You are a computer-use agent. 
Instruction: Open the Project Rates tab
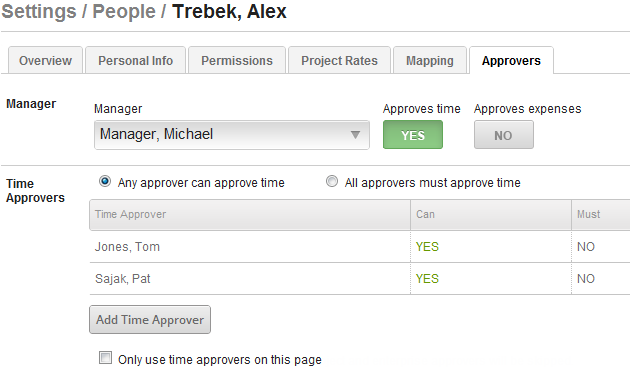(x=340, y=60)
